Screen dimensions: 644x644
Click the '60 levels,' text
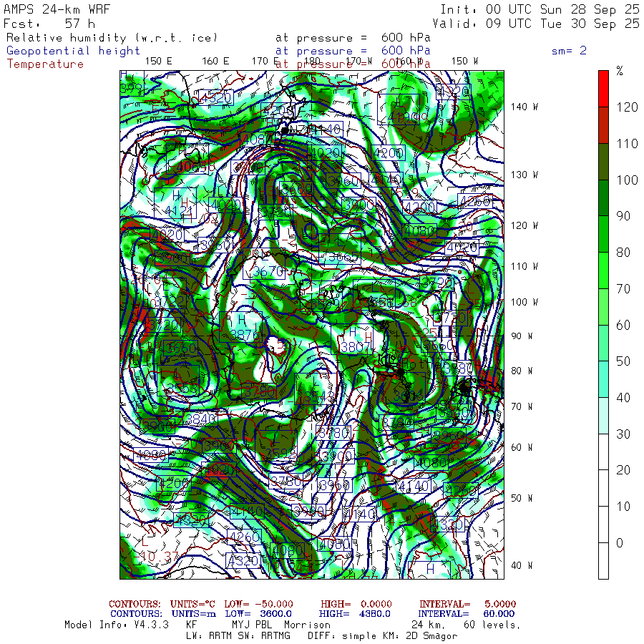pos(492,625)
